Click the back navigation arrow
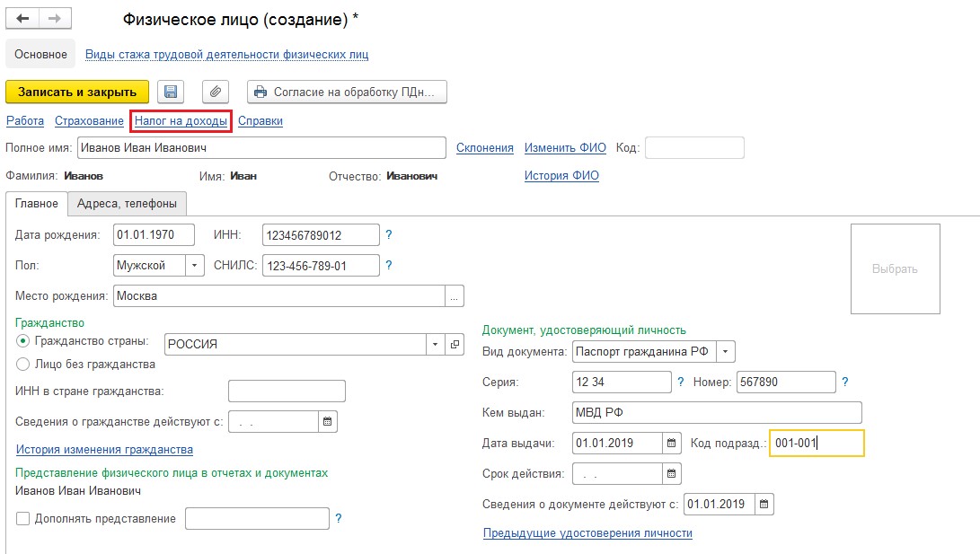 click(22, 19)
